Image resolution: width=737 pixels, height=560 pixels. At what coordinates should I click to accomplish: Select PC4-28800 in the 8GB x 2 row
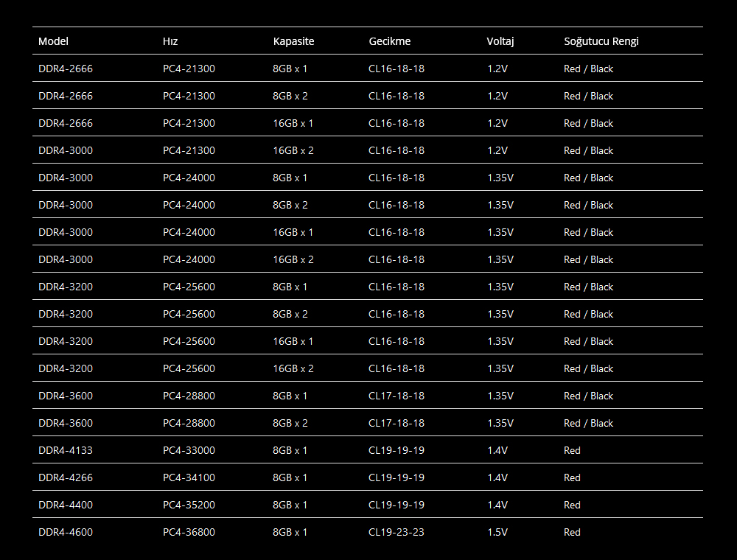coord(189,423)
